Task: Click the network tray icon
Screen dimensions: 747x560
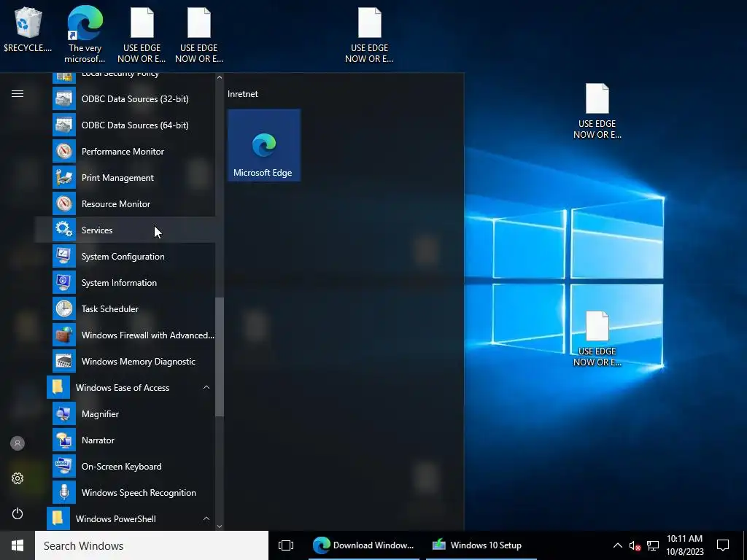Action: tap(652, 545)
